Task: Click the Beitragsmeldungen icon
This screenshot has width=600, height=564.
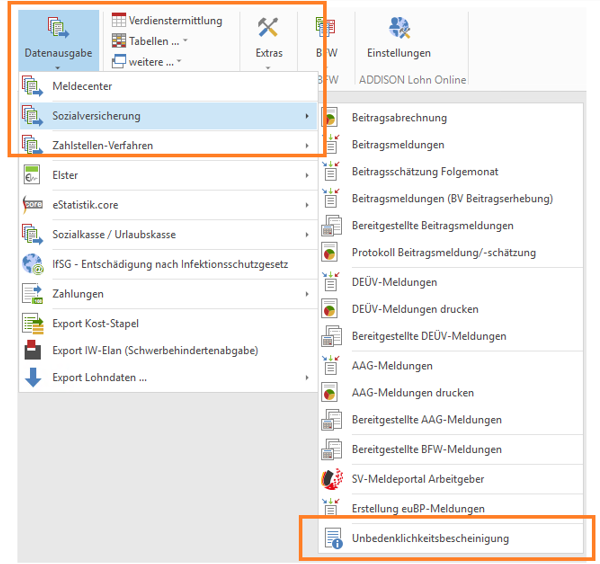Action: (x=331, y=144)
